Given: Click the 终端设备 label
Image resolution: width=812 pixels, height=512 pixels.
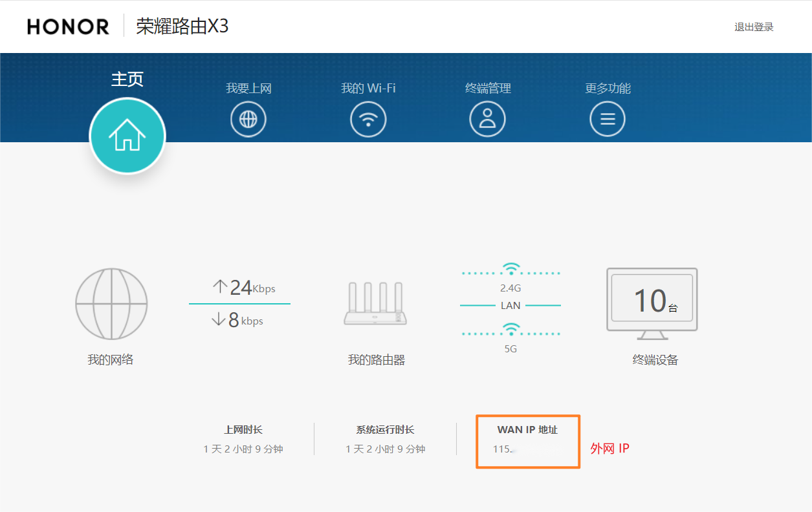Looking at the screenshot, I should [655, 361].
